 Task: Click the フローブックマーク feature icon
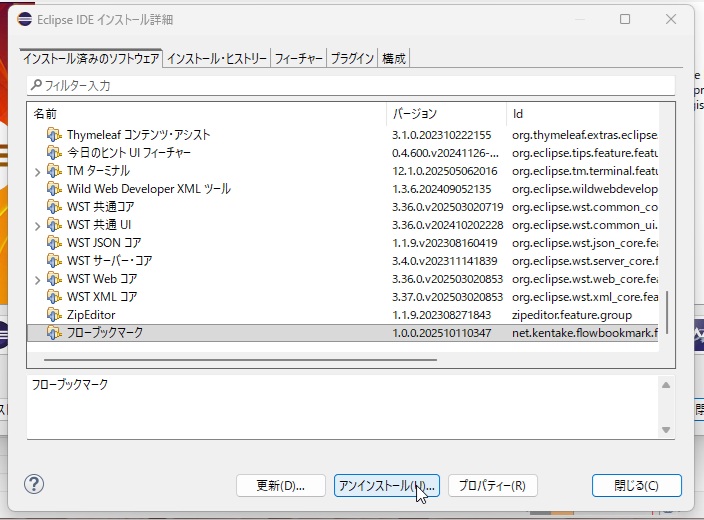(54, 333)
